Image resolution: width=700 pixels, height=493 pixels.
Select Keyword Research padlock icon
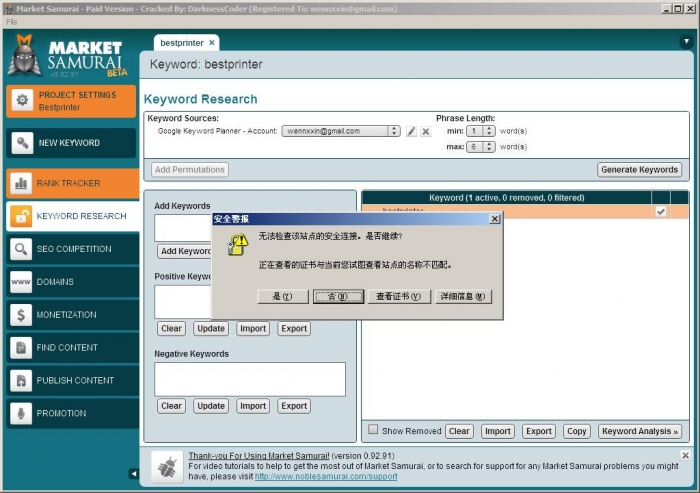21,216
